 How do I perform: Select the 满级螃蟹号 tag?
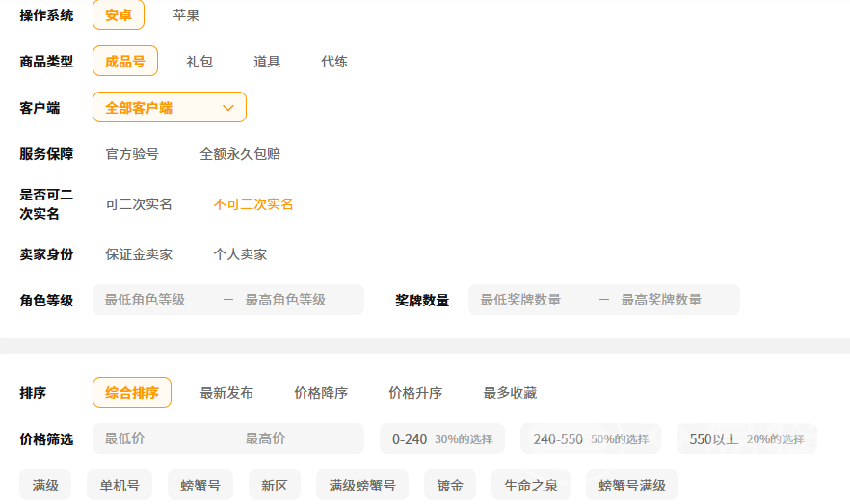pyautogui.click(x=362, y=486)
